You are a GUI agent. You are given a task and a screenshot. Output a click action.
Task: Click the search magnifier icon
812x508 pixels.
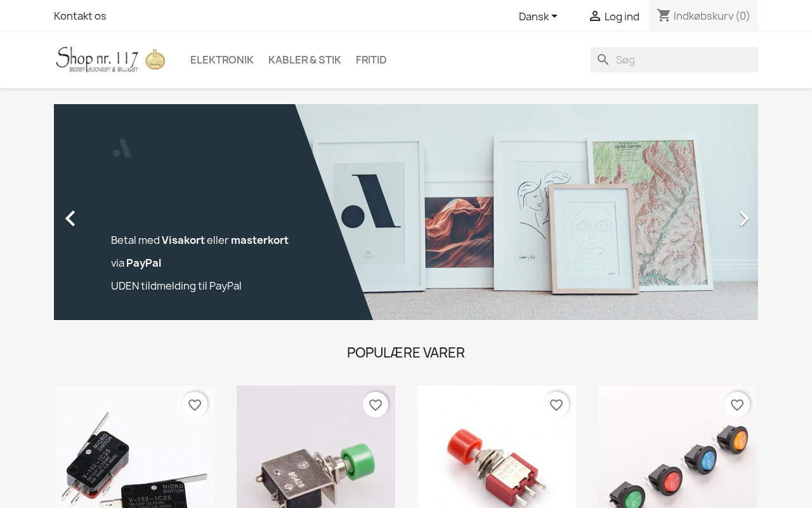603,60
